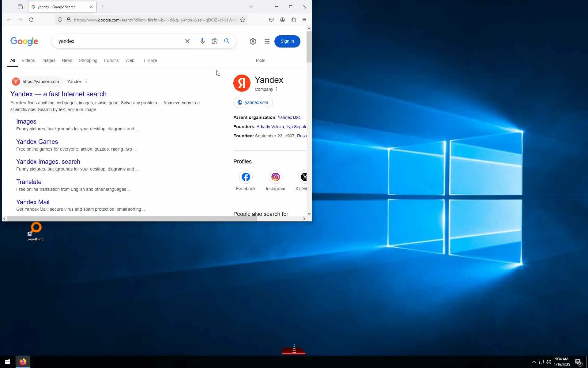The height and width of the screenshot is (368, 588).
Task: Click the Sign in button
Action: pos(287,41)
